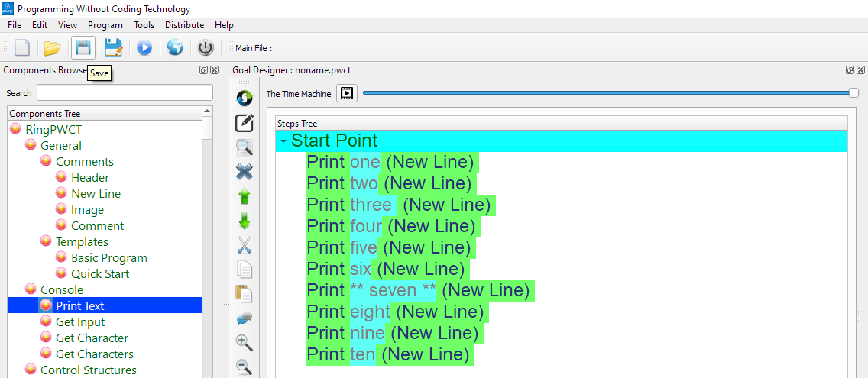Screen dimensions: 868x378
Task: Play the Time Machine
Action: coord(347,93)
